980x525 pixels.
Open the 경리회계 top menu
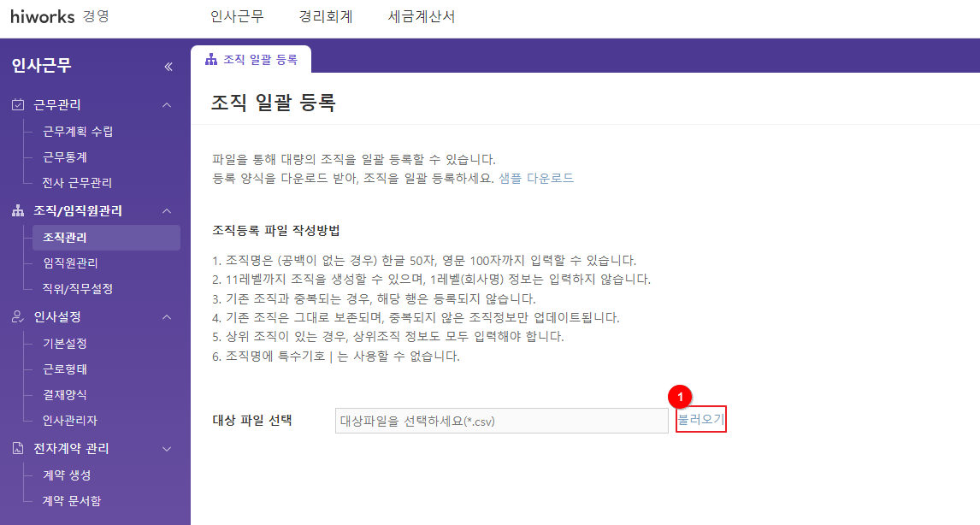point(326,16)
